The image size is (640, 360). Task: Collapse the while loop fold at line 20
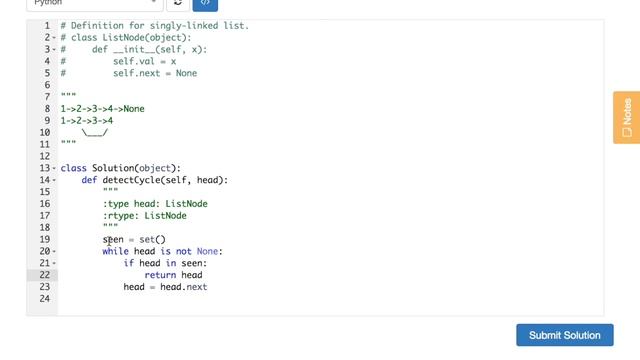click(x=54, y=251)
